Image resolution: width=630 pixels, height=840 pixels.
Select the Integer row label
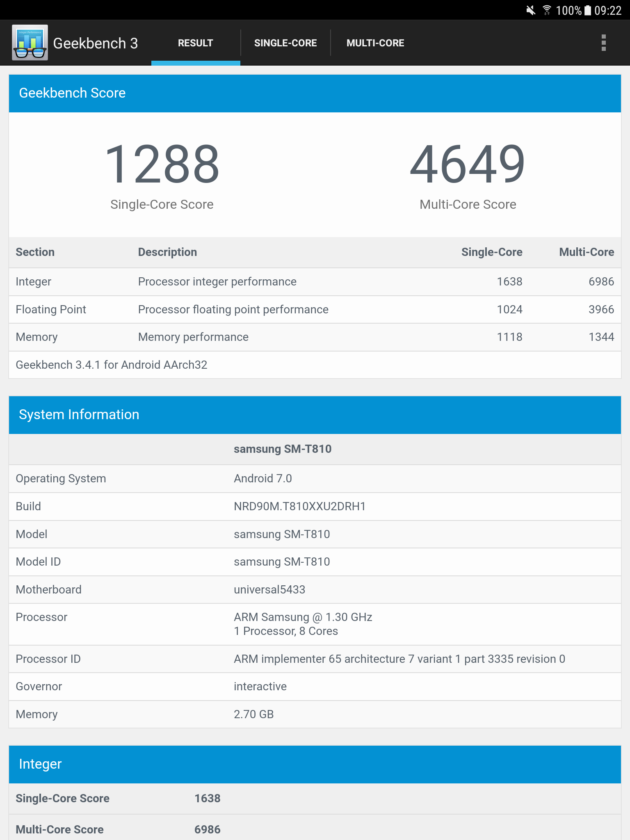pos(33,282)
